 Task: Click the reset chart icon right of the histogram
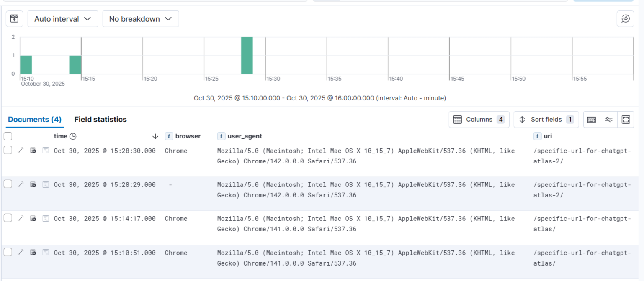click(x=625, y=19)
